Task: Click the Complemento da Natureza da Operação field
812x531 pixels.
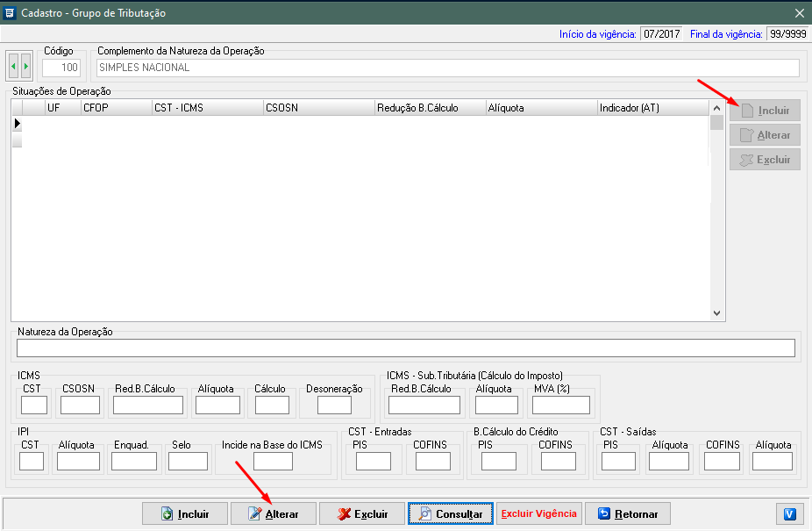Action: point(447,68)
